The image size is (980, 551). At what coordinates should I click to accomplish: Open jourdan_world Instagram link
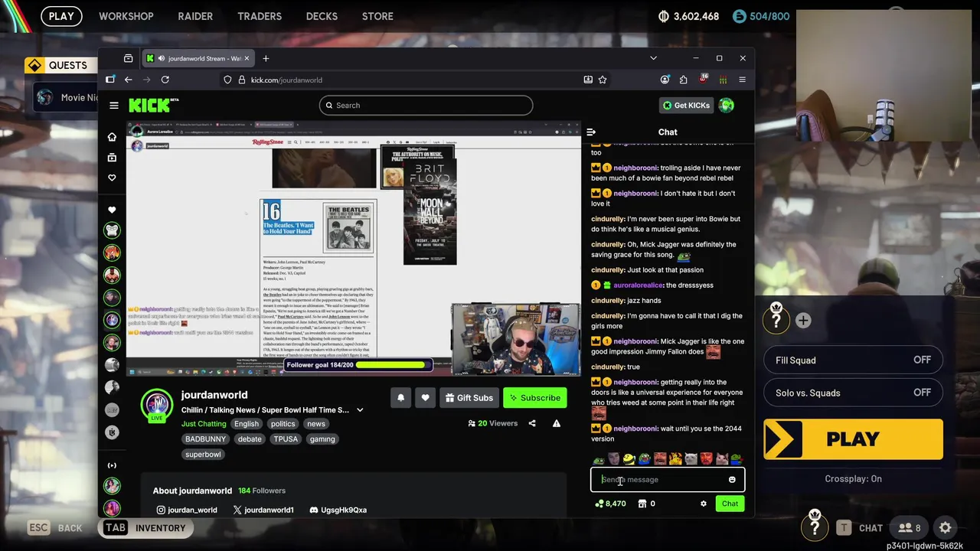pyautogui.click(x=186, y=510)
